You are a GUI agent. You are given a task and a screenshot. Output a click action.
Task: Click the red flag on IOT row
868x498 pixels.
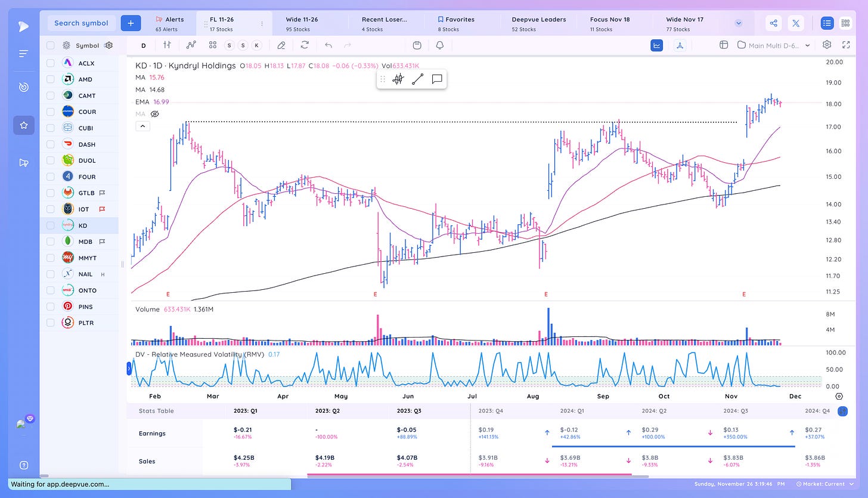(102, 209)
